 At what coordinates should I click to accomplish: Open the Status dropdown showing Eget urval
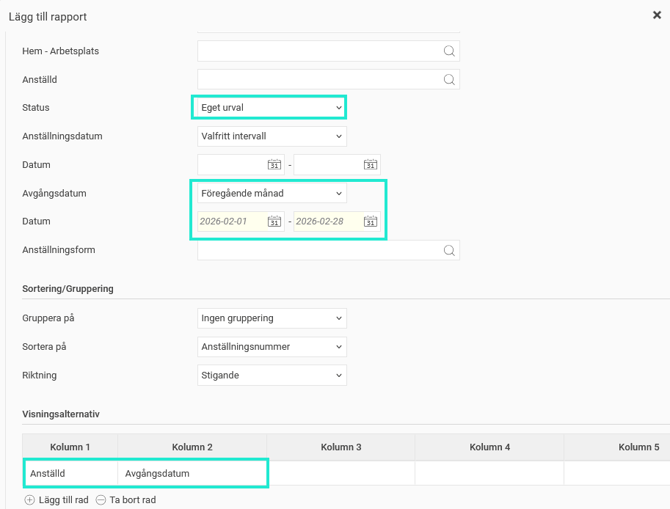click(268, 108)
